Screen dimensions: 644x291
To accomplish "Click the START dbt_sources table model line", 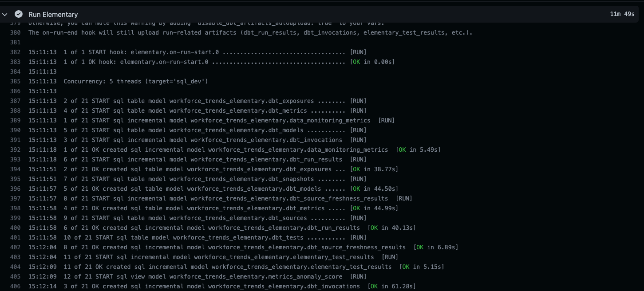I will (198, 218).
